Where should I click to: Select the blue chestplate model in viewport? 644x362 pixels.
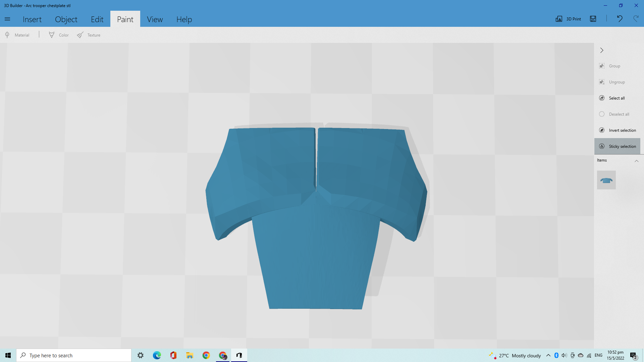coord(316,218)
